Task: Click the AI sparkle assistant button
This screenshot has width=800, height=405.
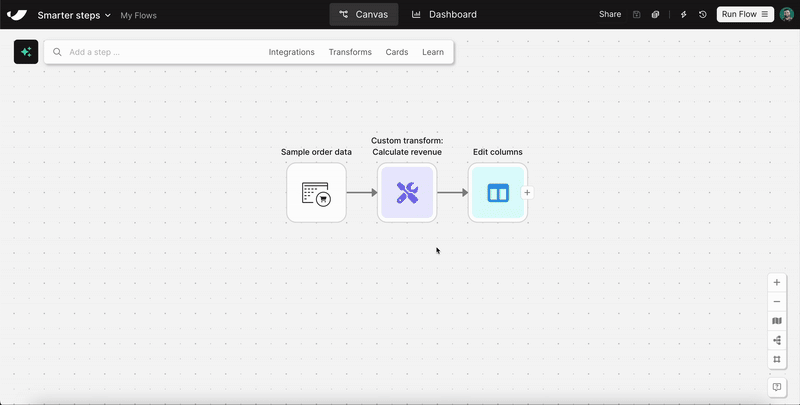Action: coord(26,52)
